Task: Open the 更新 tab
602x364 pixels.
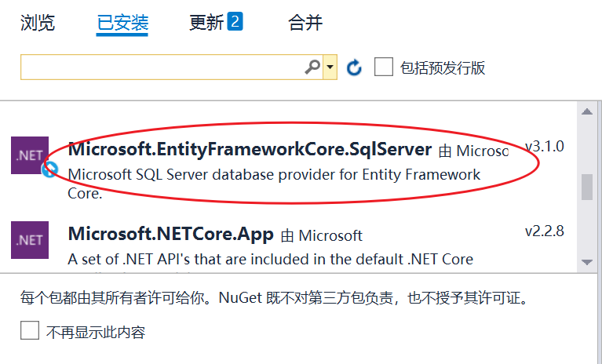Action: pos(206,23)
